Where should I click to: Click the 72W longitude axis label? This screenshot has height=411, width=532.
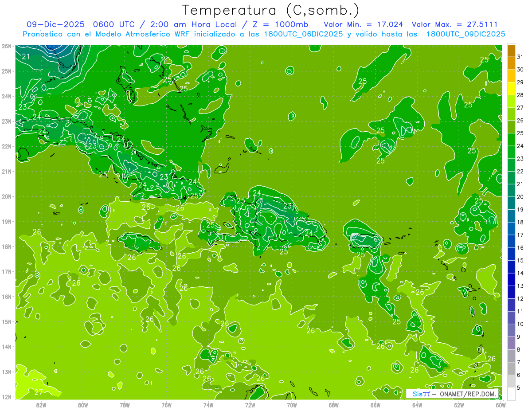click(250, 405)
